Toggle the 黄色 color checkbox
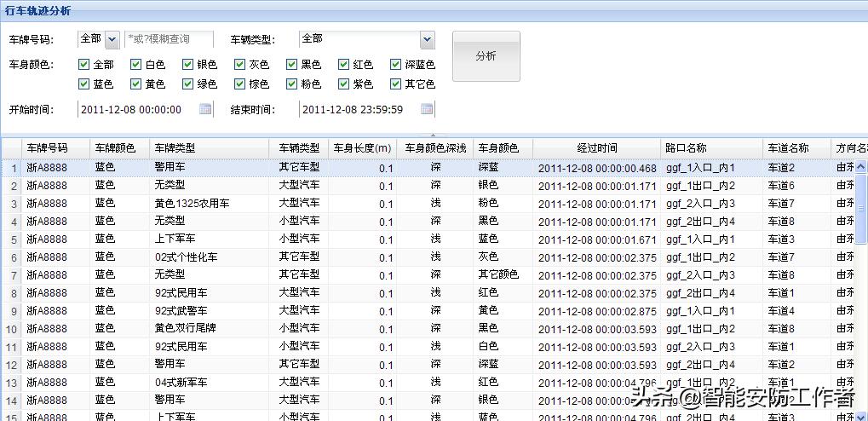The width and height of the screenshot is (868, 421). point(135,84)
